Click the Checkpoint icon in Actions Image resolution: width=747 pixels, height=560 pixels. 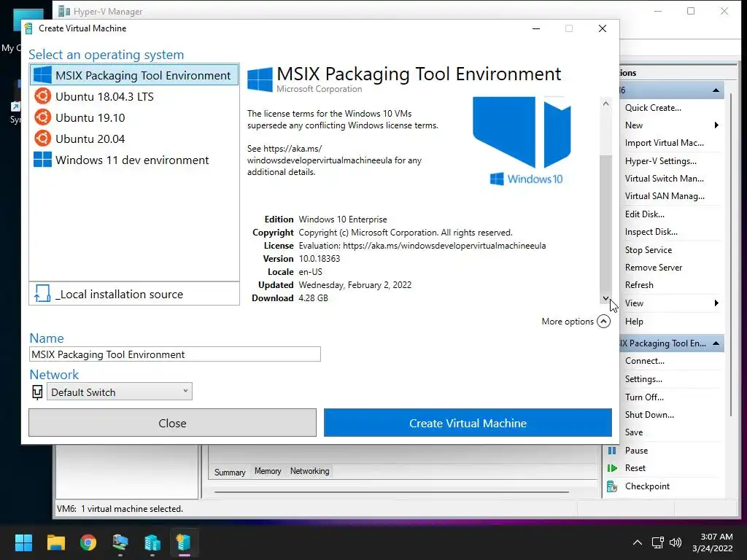tap(612, 486)
